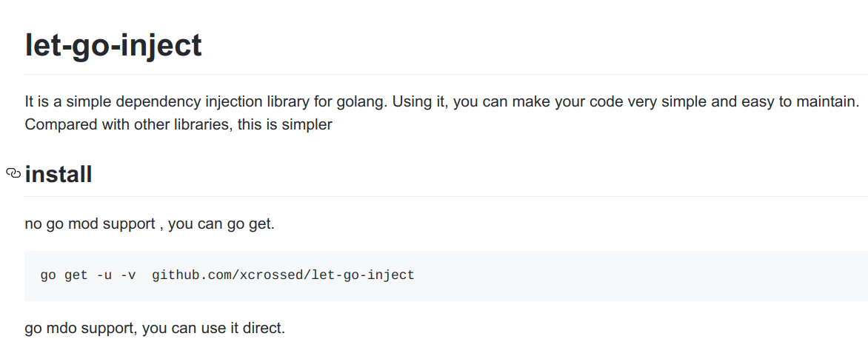Click the "-u" flag in the code block

tap(104, 275)
